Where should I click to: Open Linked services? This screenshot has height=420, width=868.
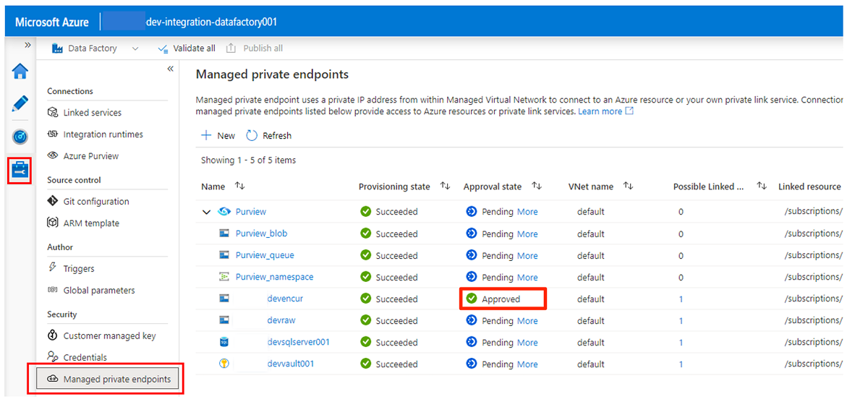pyautogui.click(x=92, y=113)
